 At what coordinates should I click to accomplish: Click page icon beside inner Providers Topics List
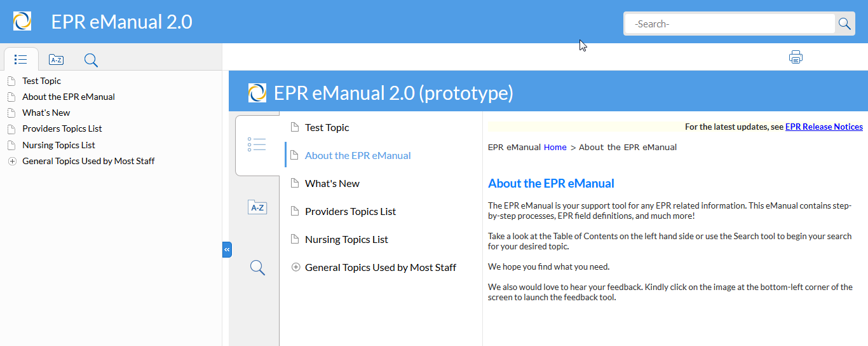[x=295, y=211]
